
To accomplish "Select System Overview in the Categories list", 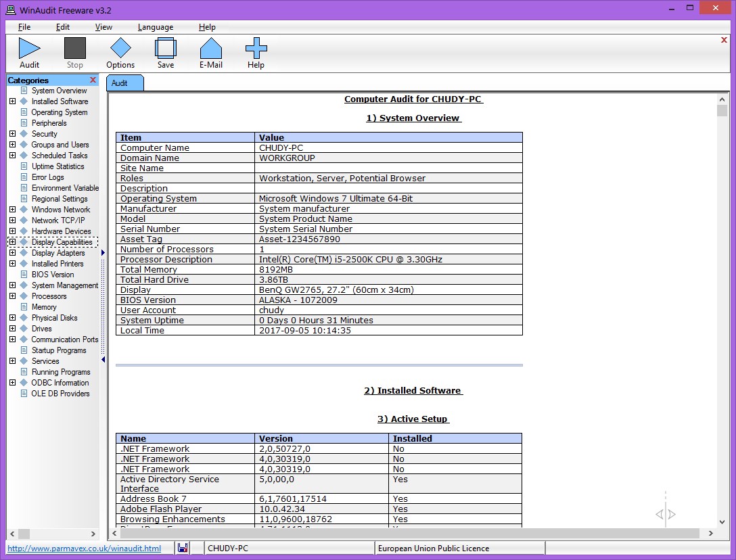I will tap(59, 91).
